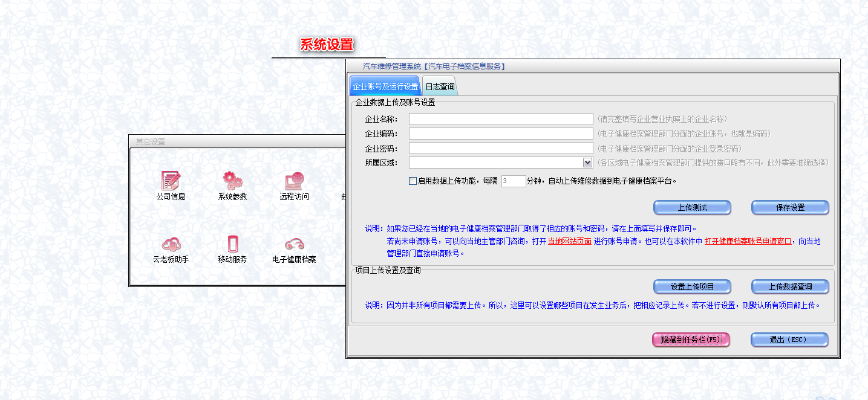
Task: Click the upload interval minutes field
Action: pyautogui.click(x=514, y=181)
